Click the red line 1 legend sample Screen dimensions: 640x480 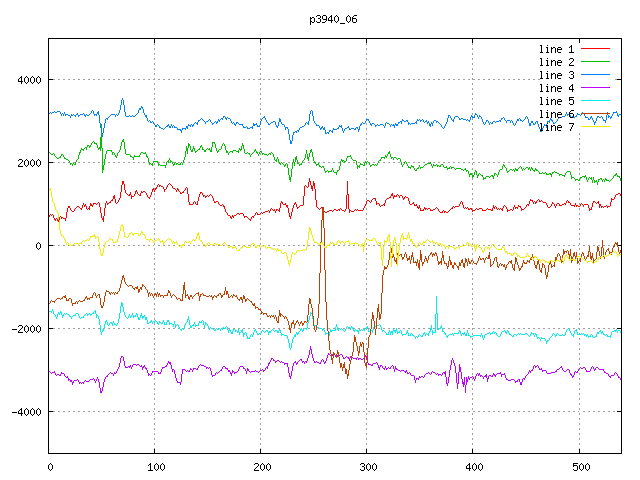coord(596,49)
